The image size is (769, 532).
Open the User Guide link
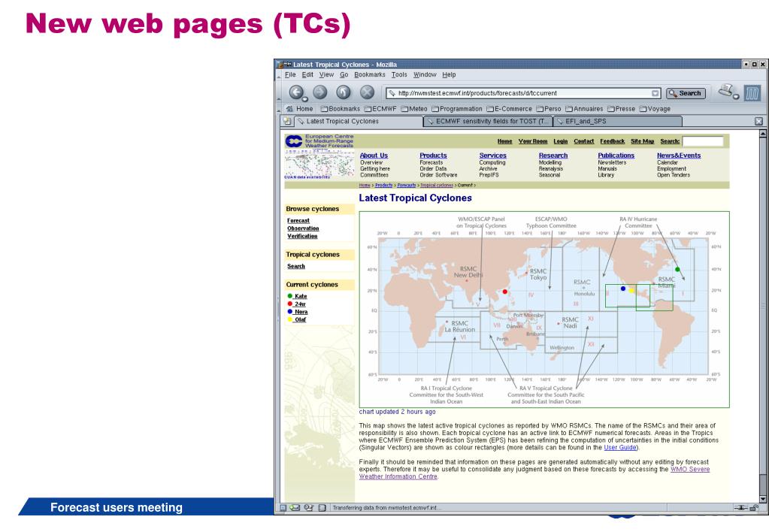[x=620, y=448]
